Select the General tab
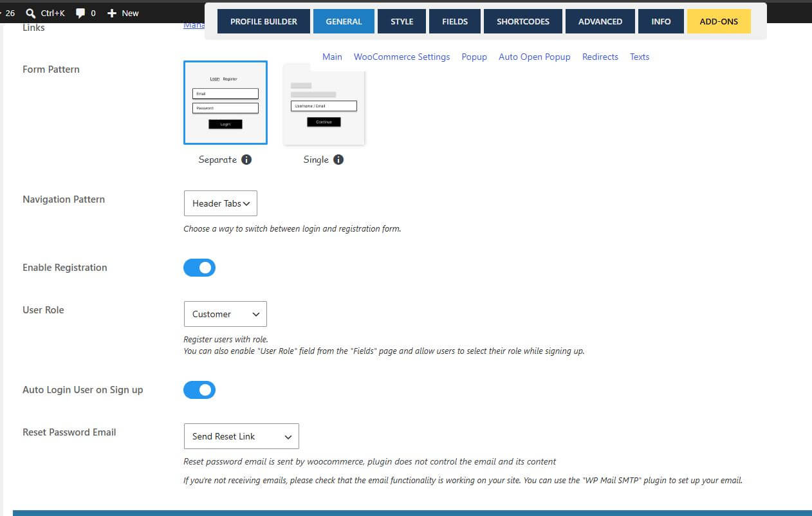 344,21
